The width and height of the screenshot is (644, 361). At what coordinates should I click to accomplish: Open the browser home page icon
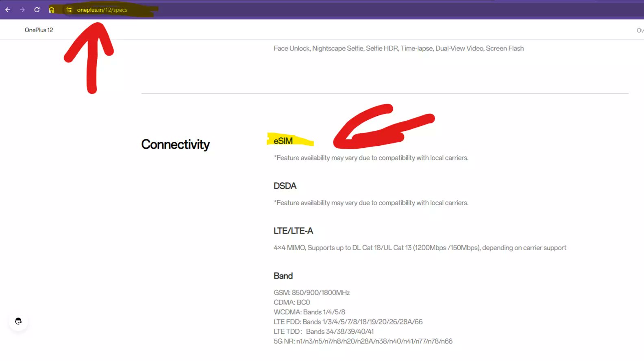click(x=52, y=10)
